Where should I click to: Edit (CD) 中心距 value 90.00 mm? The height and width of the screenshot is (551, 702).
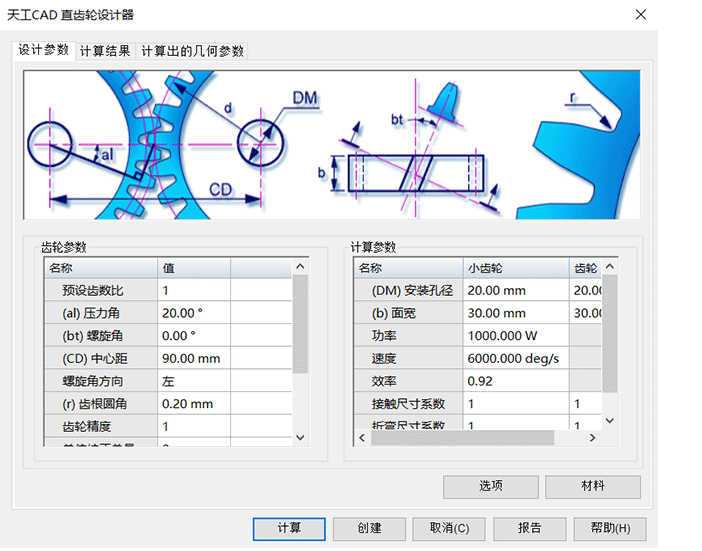(194, 359)
